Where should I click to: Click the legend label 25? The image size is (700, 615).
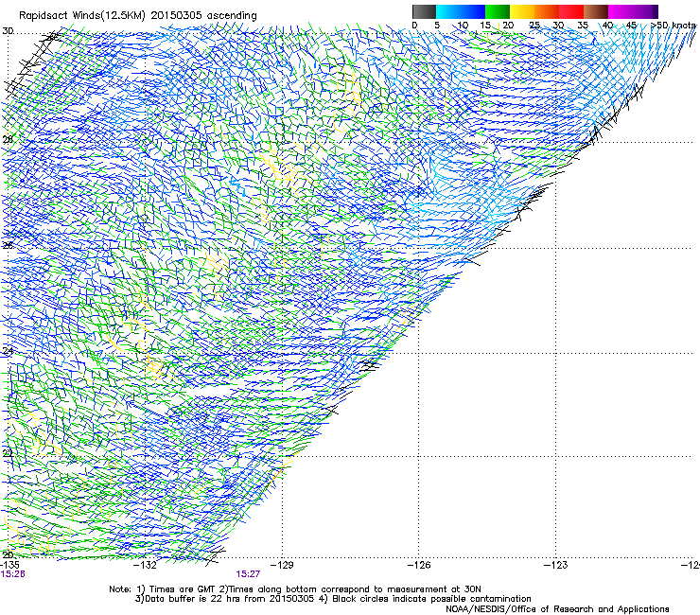[534, 26]
